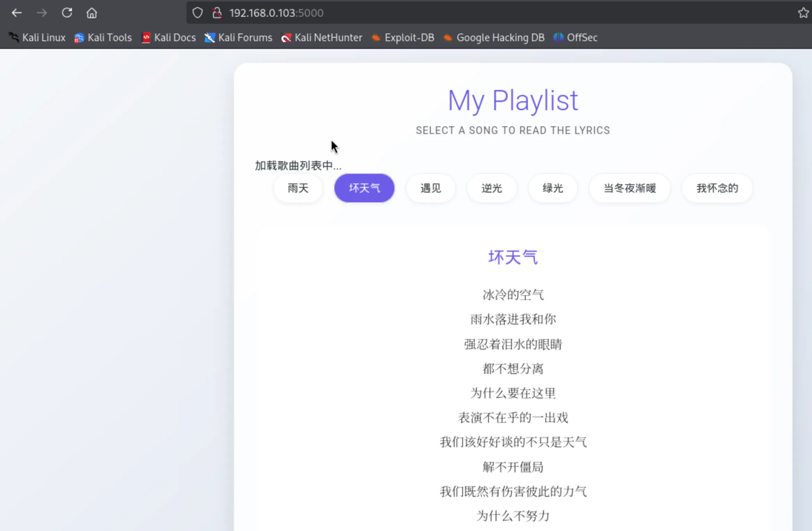Select the highlighted 坏天气 song pill
Screen dimensions: 812x531
364,188
